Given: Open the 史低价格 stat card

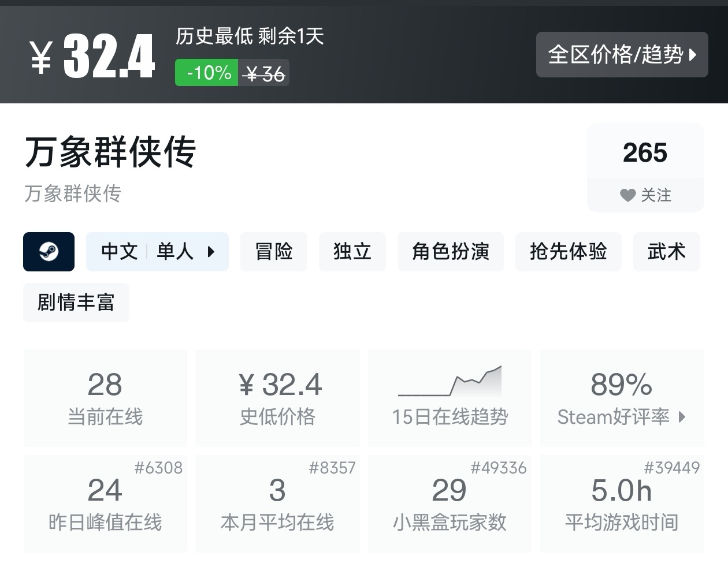Looking at the screenshot, I should (x=277, y=397).
